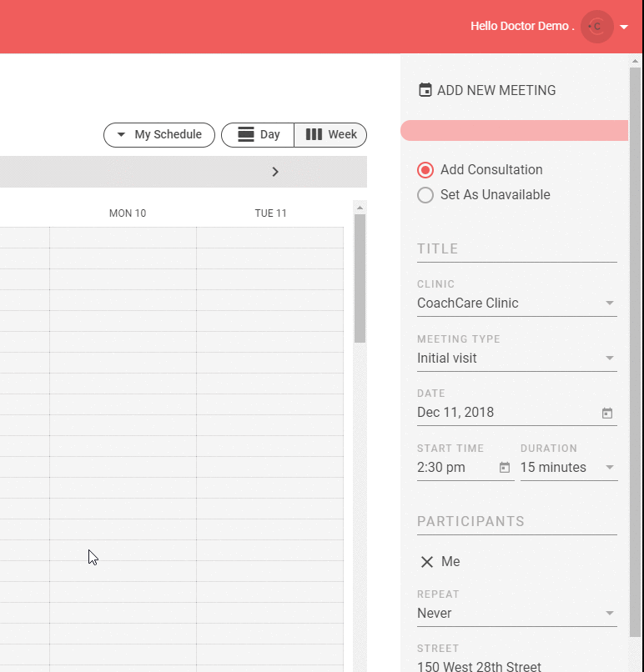
Task: Click the TUE 11 column header
Action: click(270, 213)
